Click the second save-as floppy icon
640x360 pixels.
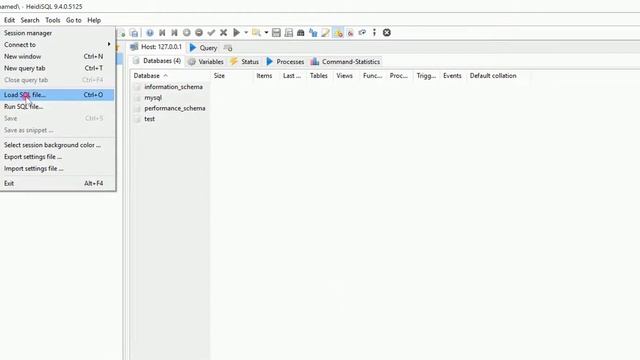[x=289, y=33]
